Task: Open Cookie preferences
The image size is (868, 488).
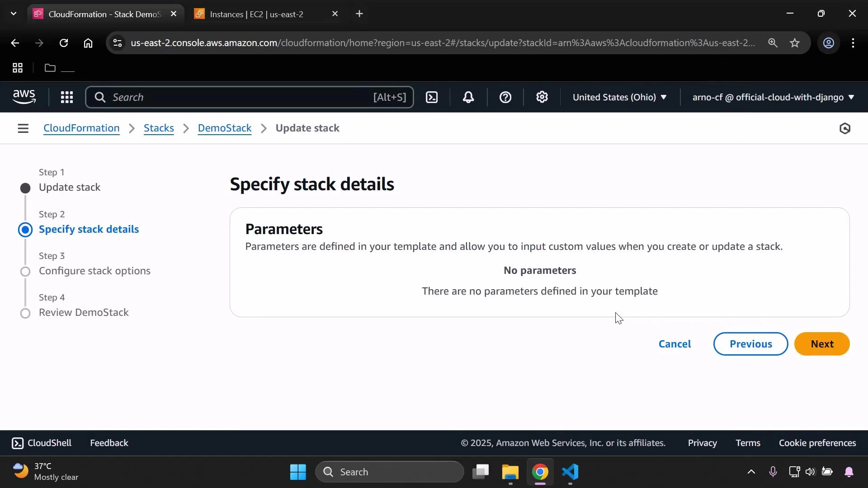Action: click(817, 443)
